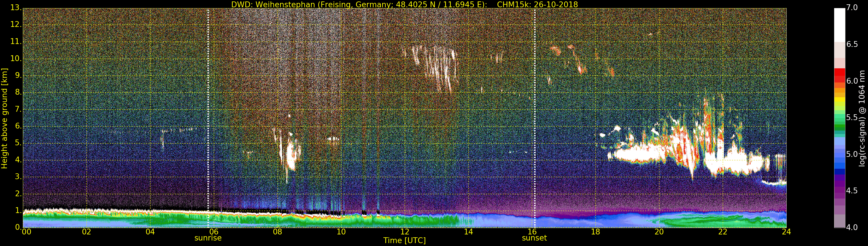Click the '4.0' colorbar tick label
The width and height of the screenshot is (868, 246).
[852, 227]
